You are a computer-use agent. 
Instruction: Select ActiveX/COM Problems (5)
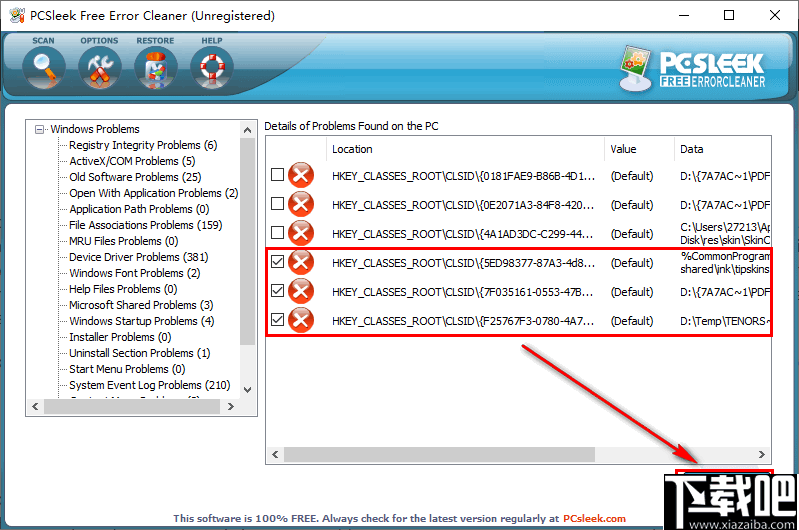[x=132, y=161]
